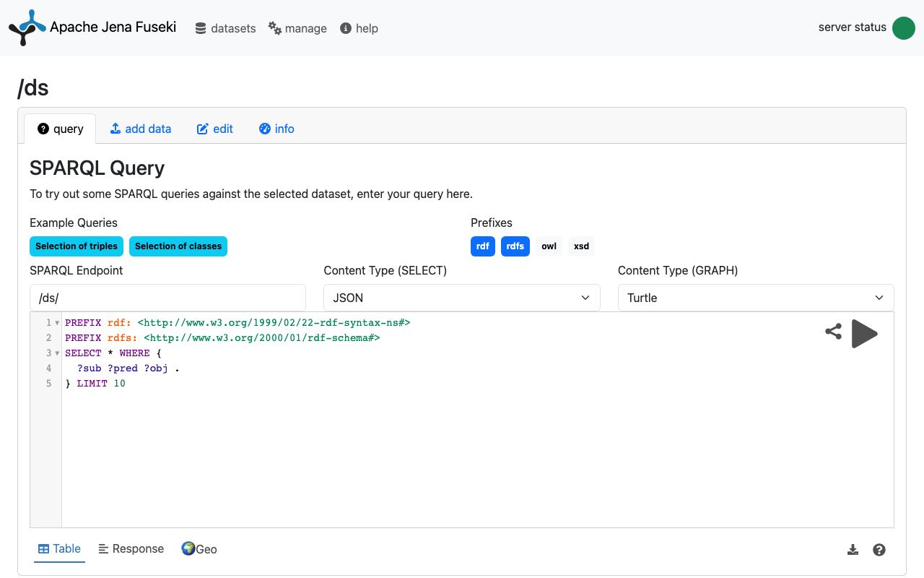Click the ?sub ?pred ?obj line
This screenshot has width=924, height=578.
tap(128, 368)
